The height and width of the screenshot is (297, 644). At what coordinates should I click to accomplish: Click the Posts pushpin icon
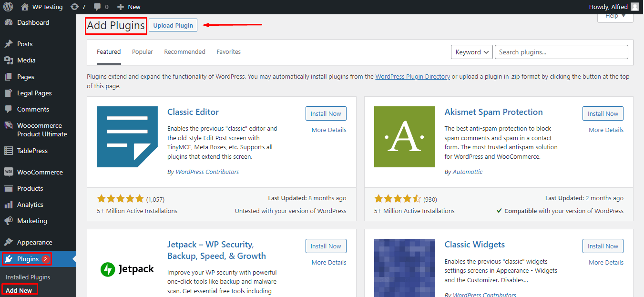pos(8,44)
